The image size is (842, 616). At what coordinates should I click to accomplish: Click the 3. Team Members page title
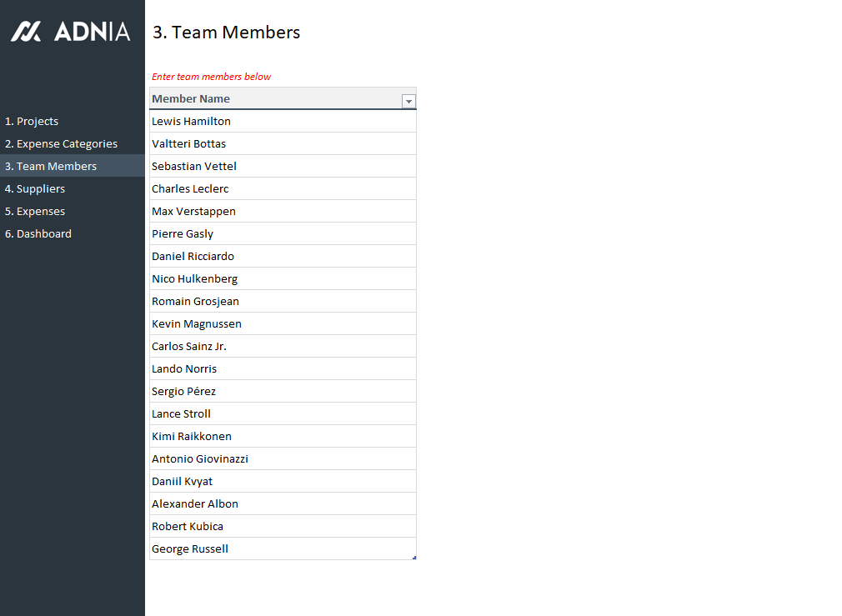(x=227, y=33)
